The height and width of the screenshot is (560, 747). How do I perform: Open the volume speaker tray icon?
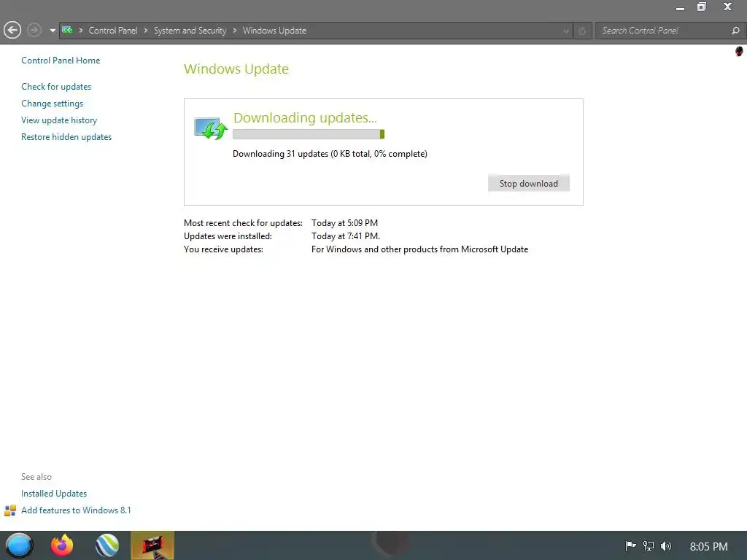coord(665,546)
